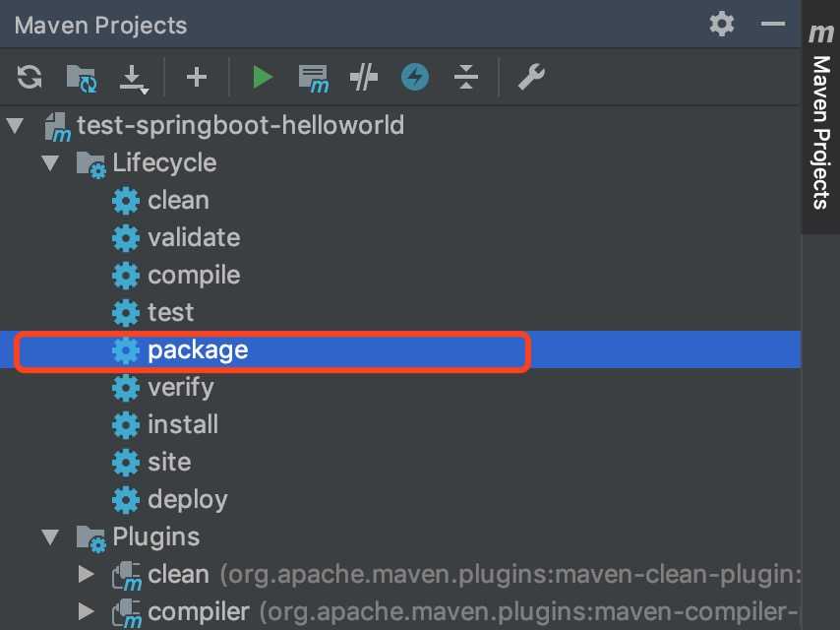Expand the clean plugin node

point(86,574)
